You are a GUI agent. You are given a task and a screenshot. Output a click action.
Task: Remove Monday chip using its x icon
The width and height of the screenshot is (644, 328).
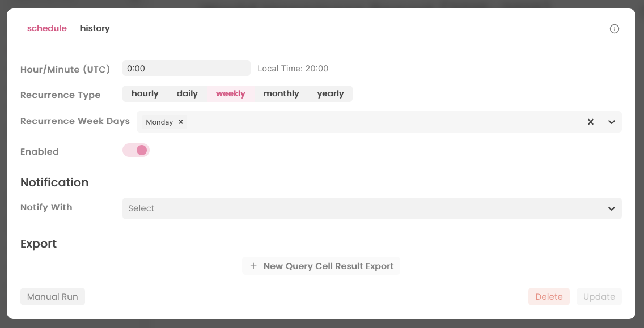click(180, 121)
